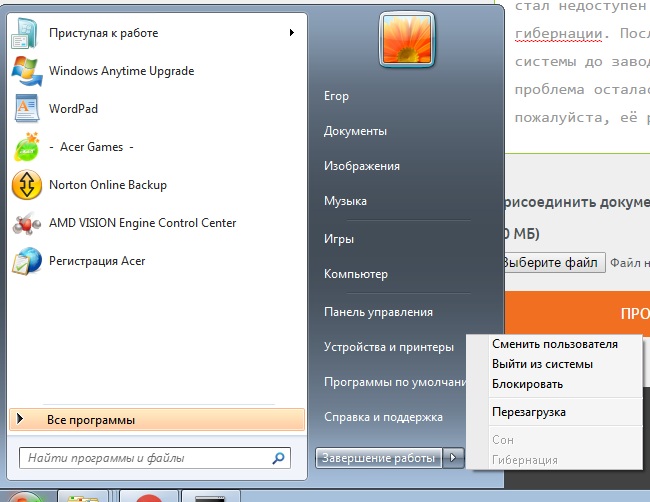Open Панель управления
Viewport: 650px width, 502px height.
click(378, 312)
